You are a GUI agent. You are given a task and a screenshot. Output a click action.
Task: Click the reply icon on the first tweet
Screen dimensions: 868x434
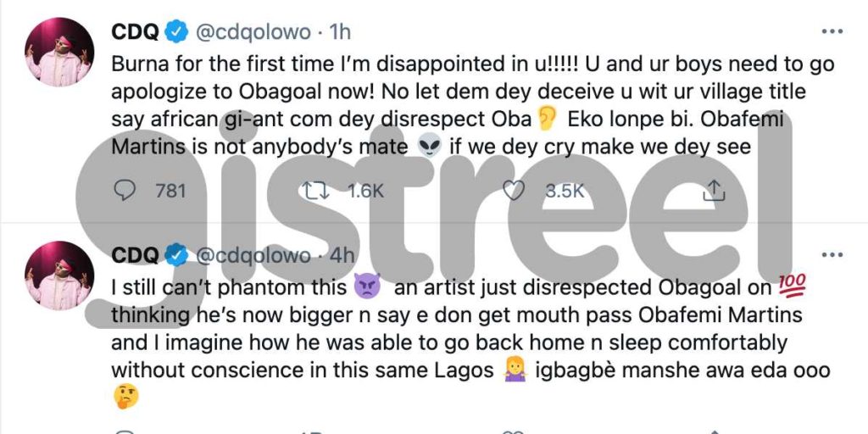click(x=125, y=191)
